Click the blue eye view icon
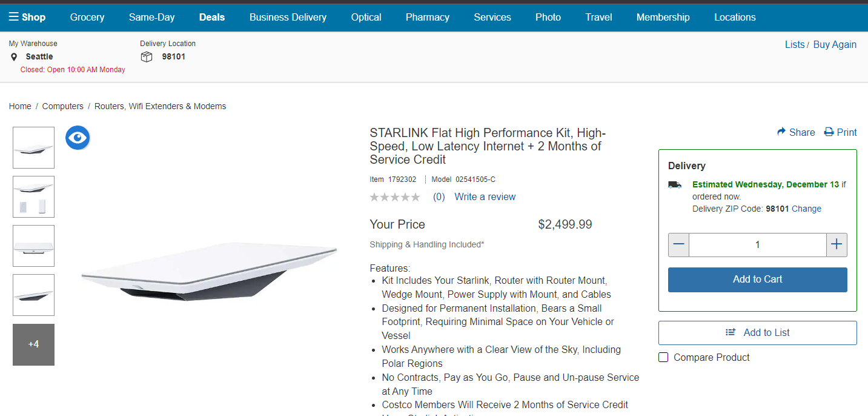This screenshot has height=416, width=868. click(78, 138)
